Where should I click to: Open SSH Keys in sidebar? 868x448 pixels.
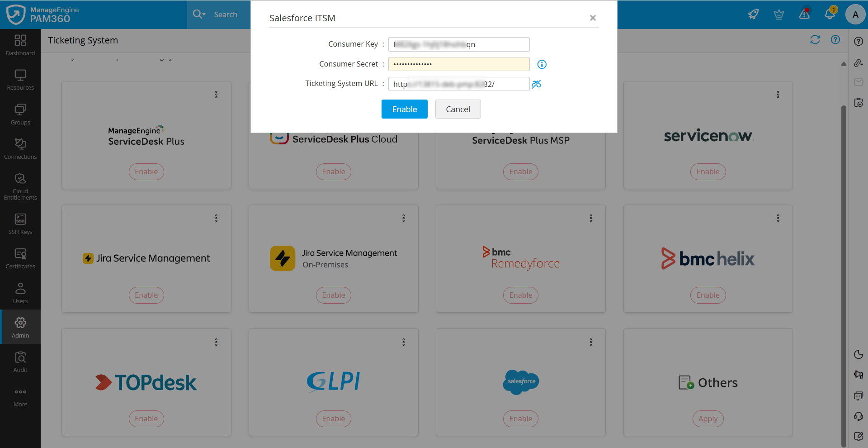click(x=20, y=224)
